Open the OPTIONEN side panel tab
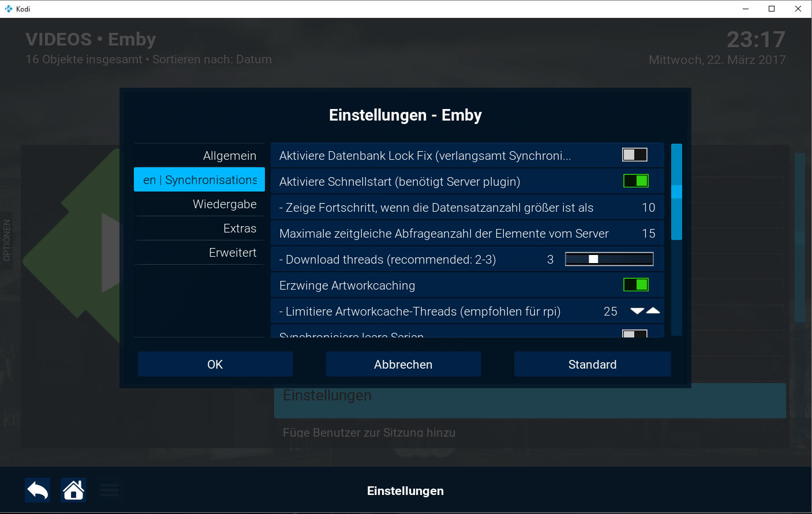This screenshot has width=812, height=514. coord(6,241)
